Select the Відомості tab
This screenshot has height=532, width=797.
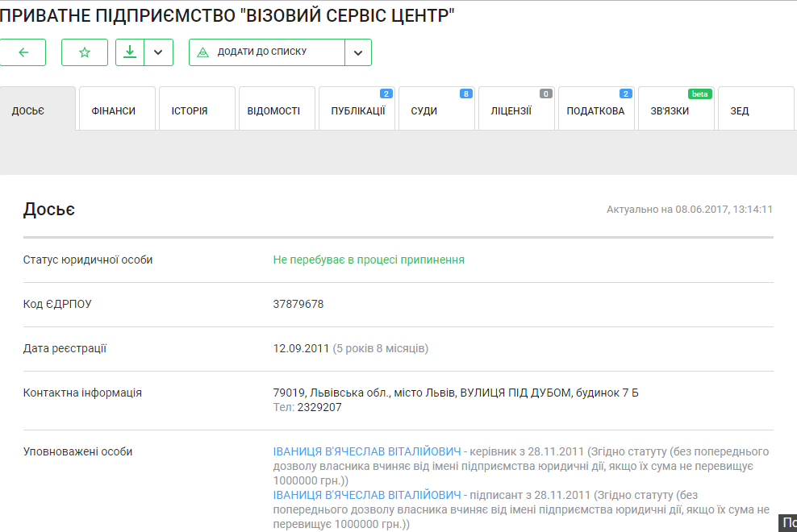273,110
